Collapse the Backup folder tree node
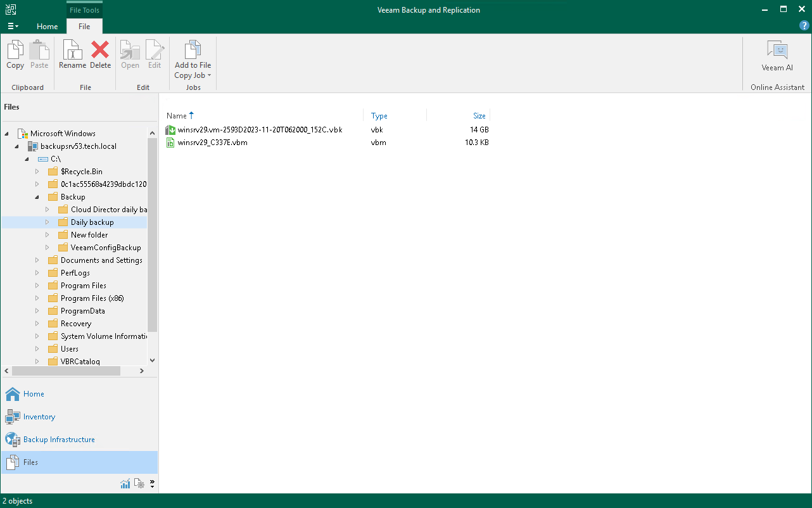This screenshot has width=812, height=508. coord(37,196)
